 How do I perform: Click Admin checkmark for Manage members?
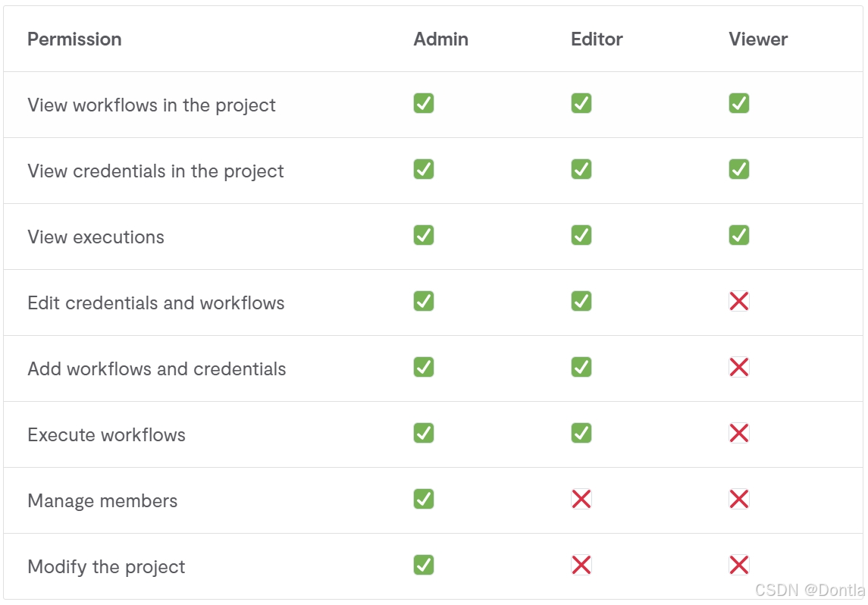[x=424, y=499]
